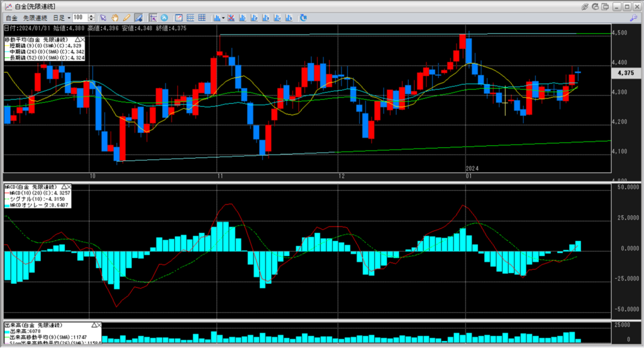Click the 25000 volume axis label
This screenshot has height=348, width=644.
tap(622, 325)
